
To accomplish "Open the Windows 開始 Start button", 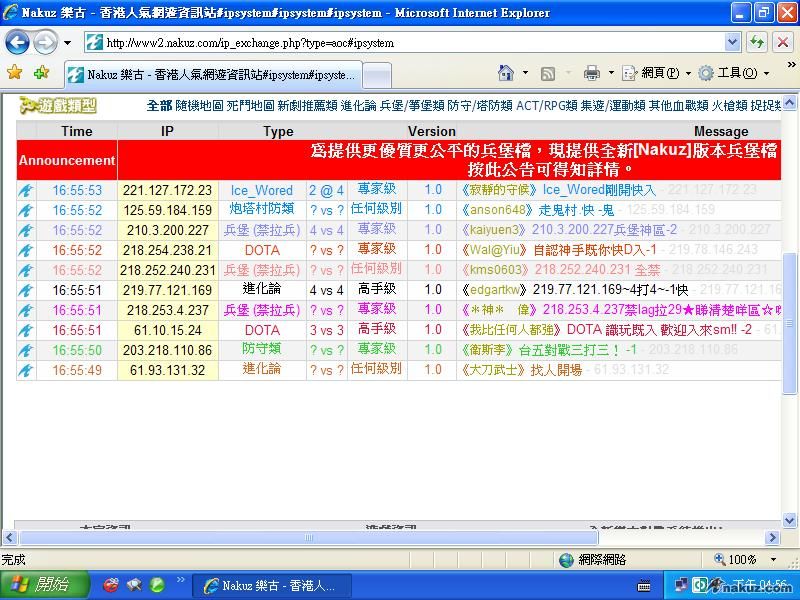I will [40, 585].
